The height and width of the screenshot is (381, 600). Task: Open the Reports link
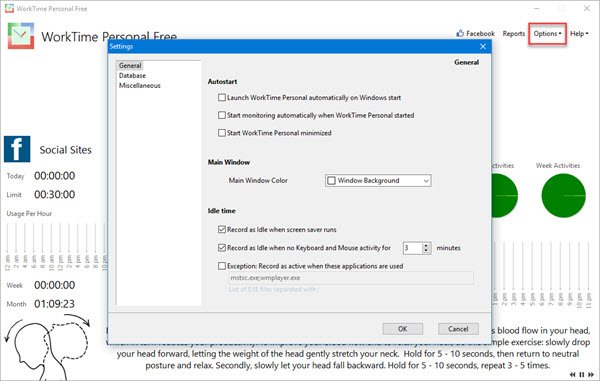pos(514,34)
